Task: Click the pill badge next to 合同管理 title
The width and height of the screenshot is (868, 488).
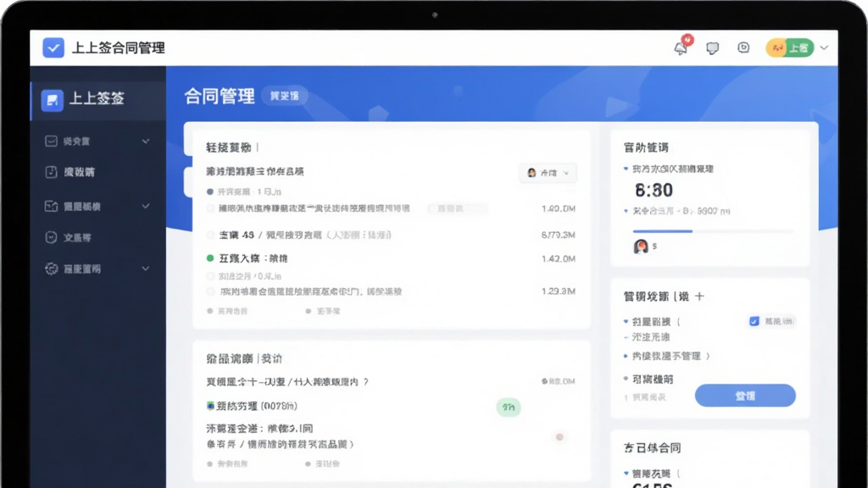Action: tap(285, 96)
